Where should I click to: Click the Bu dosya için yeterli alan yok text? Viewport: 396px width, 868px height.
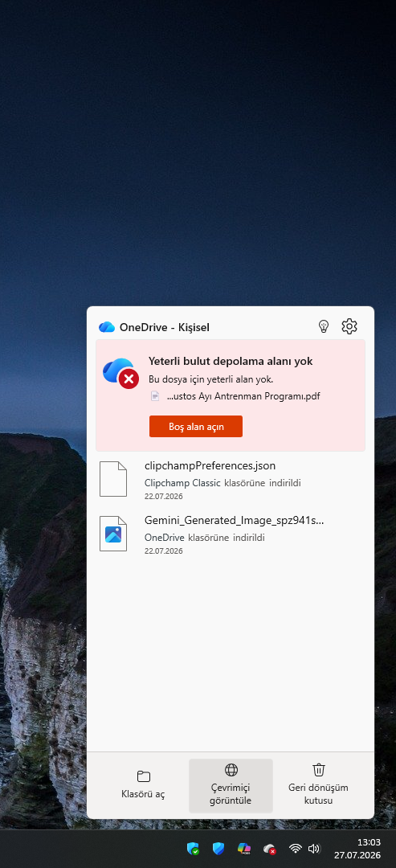tap(211, 379)
